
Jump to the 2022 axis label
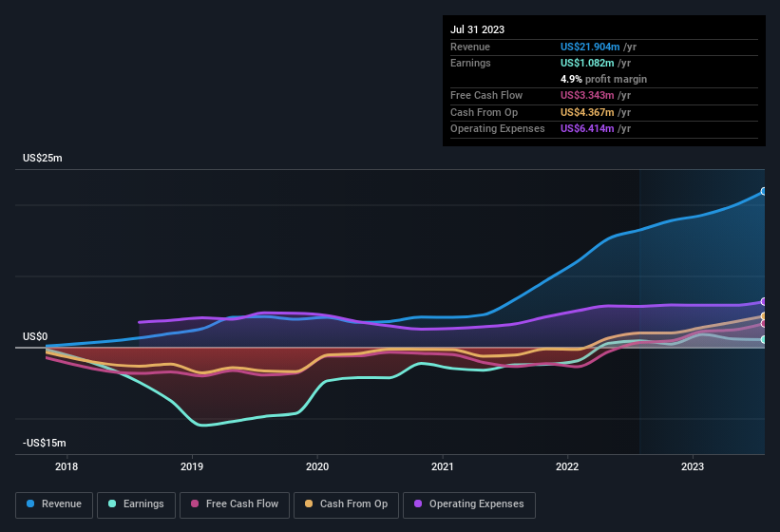pyautogui.click(x=567, y=466)
